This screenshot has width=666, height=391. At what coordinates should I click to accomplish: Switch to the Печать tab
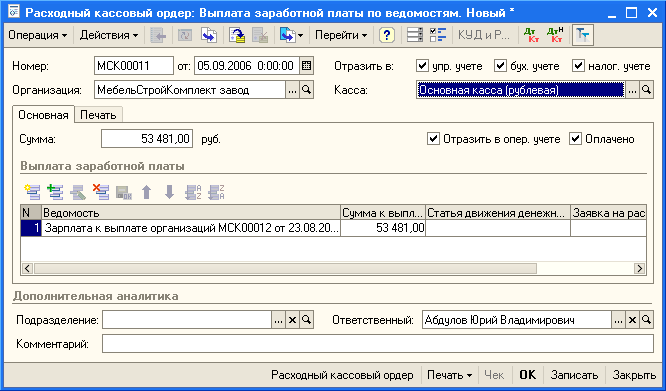(99, 115)
